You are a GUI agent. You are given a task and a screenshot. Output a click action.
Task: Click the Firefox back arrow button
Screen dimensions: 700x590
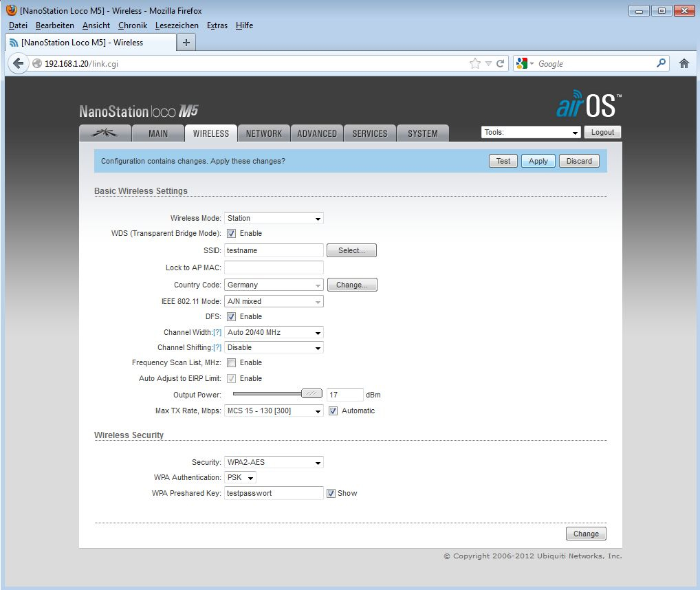[x=18, y=63]
